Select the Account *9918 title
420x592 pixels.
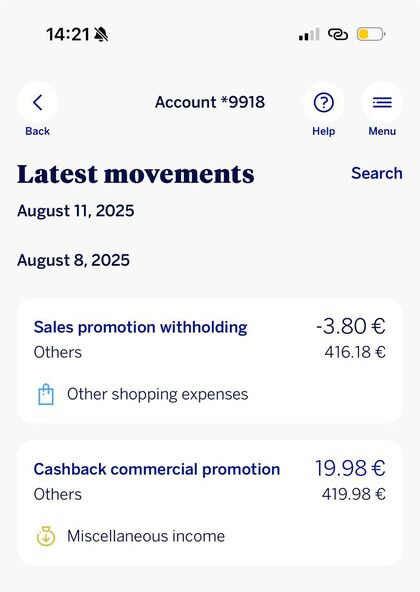[210, 102]
